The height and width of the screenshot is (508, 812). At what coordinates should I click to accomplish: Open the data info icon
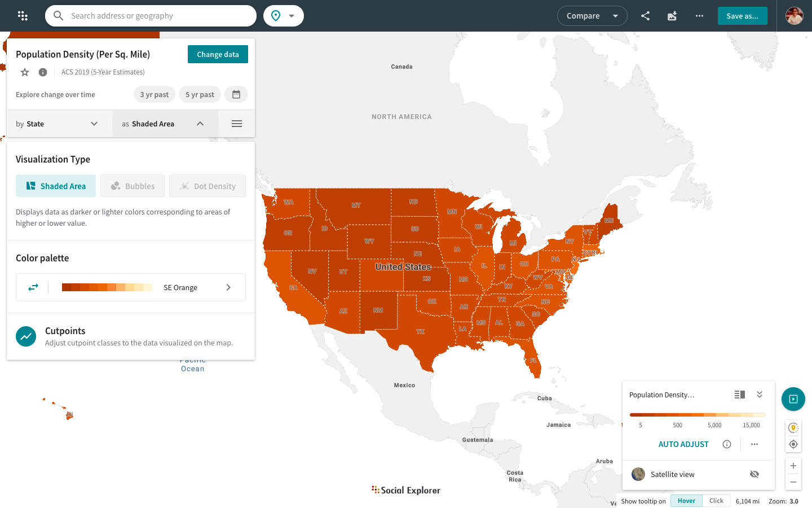43,72
